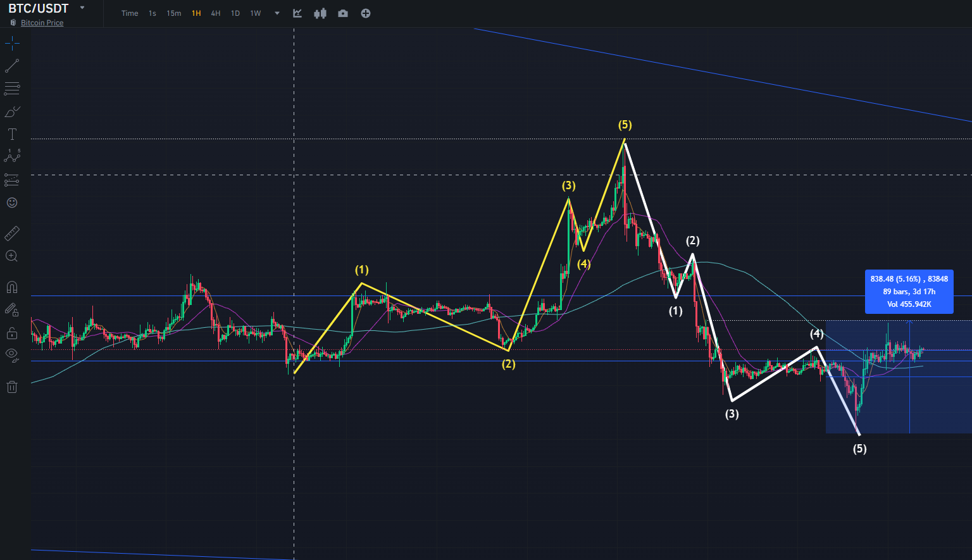Viewport: 972px width, 560px height.
Task: Open the wave pattern tool
Action: 12,156
